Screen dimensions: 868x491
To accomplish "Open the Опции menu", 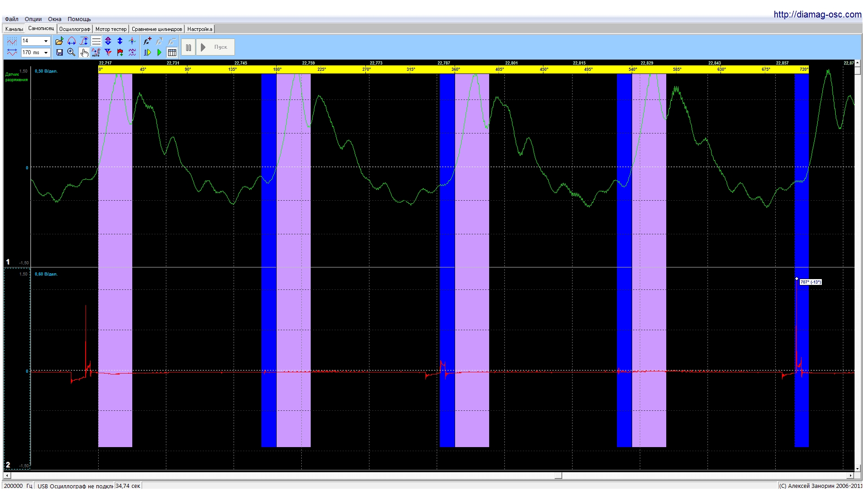I will [x=33, y=19].
